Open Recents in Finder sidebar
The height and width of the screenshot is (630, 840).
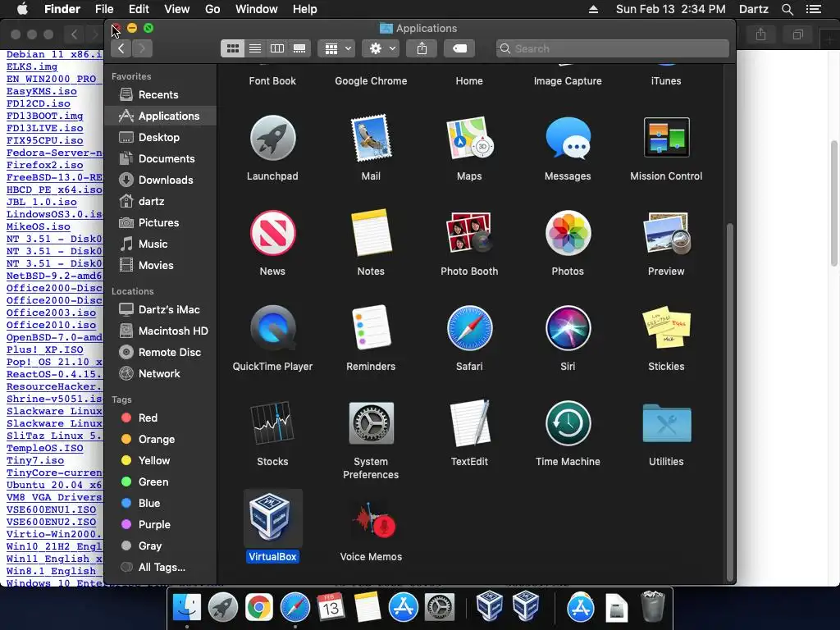point(161,95)
